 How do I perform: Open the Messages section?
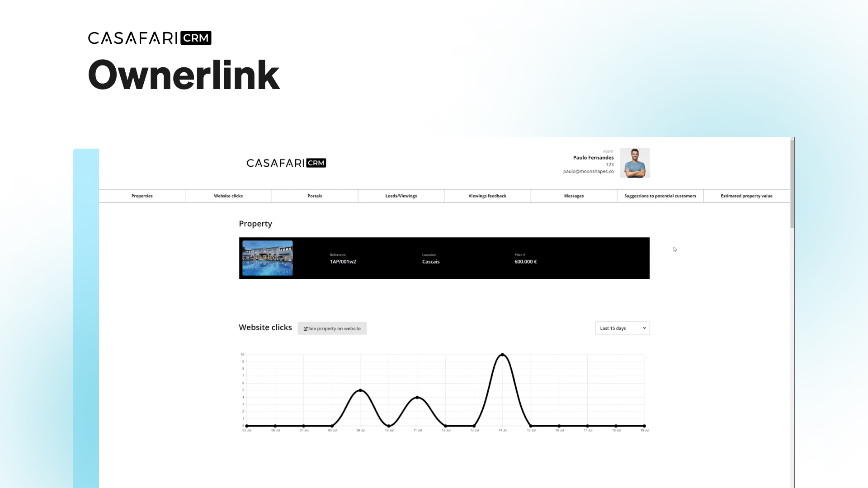[x=574, y=196]
